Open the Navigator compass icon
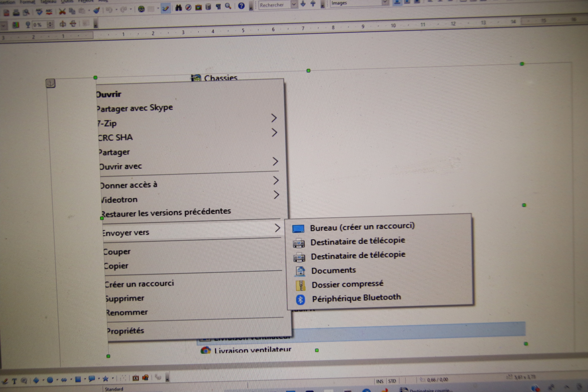This screenshot has width=588, height=392. coord(188,7)
